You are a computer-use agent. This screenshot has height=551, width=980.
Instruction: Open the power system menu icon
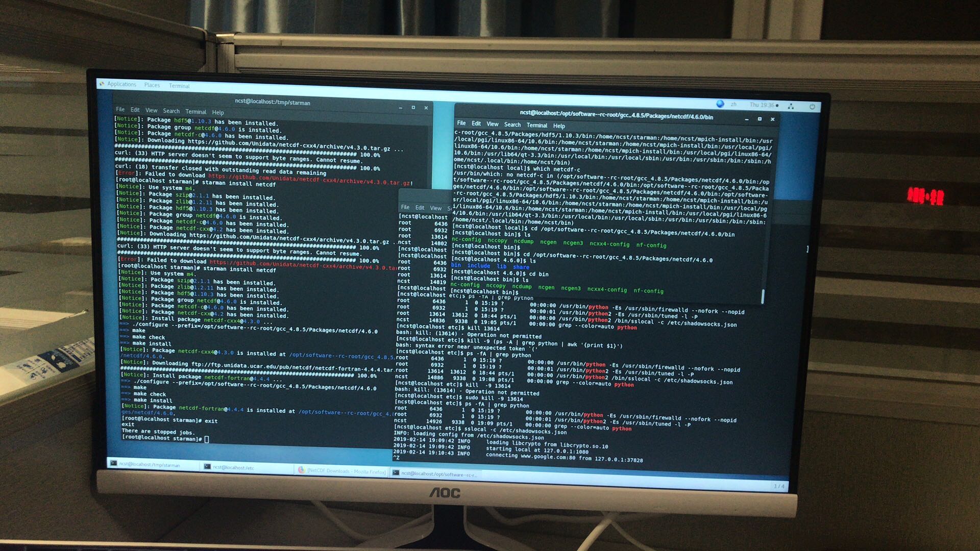click(x=812, y=107)
